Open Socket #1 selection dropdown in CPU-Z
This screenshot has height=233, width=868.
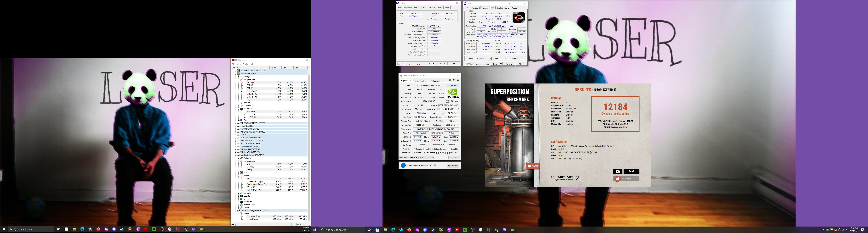pos(484,59)
